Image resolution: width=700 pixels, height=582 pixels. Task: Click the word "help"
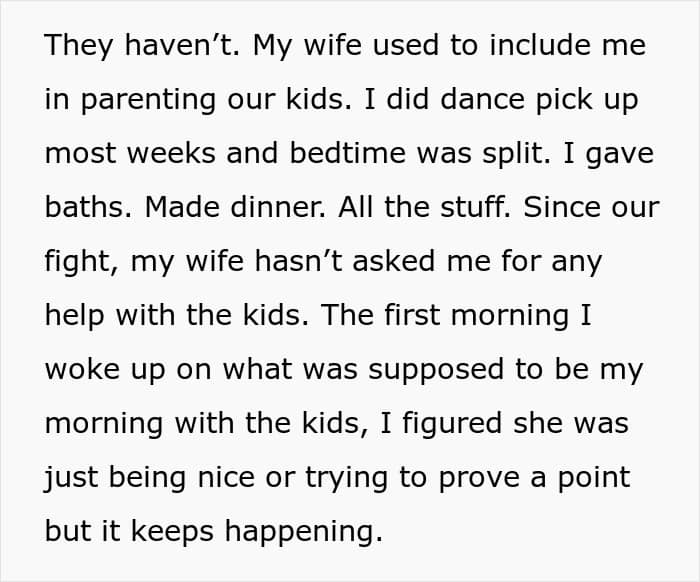(x=76, y=316)
